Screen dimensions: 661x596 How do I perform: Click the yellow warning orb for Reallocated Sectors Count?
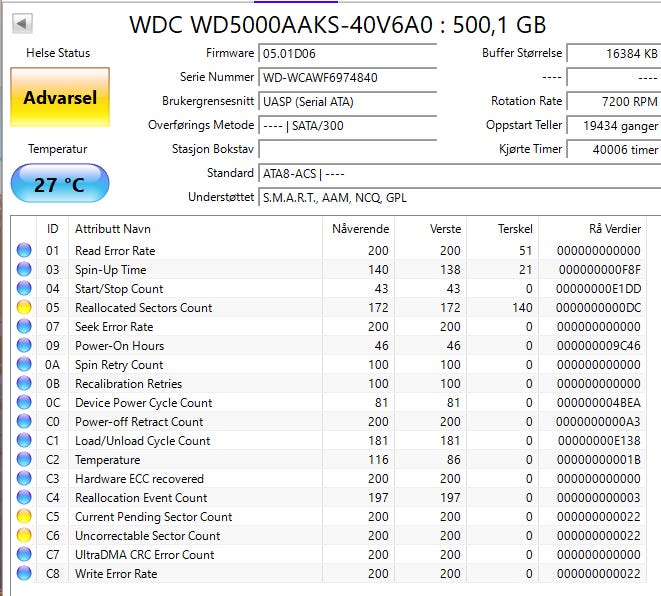click(24, 307)
